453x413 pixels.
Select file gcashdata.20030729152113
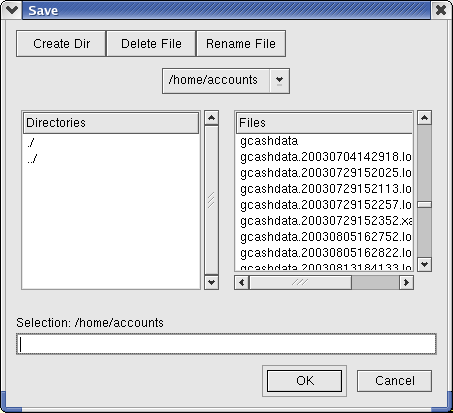click(x=324, y=189)
